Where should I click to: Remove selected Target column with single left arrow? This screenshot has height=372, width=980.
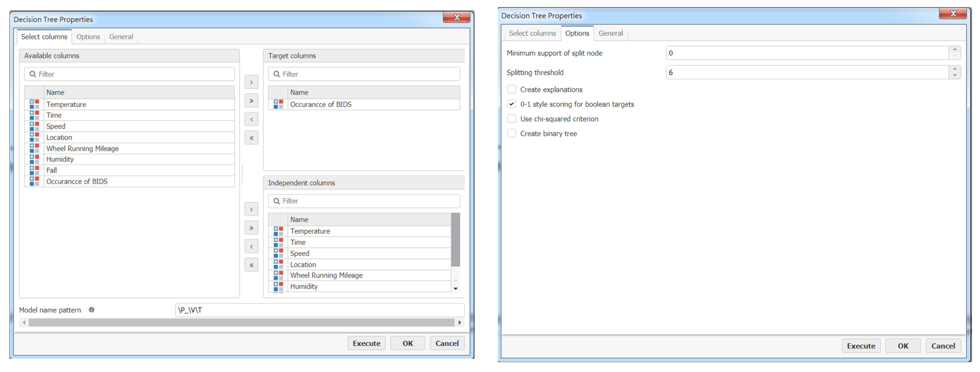click(251, 119)
